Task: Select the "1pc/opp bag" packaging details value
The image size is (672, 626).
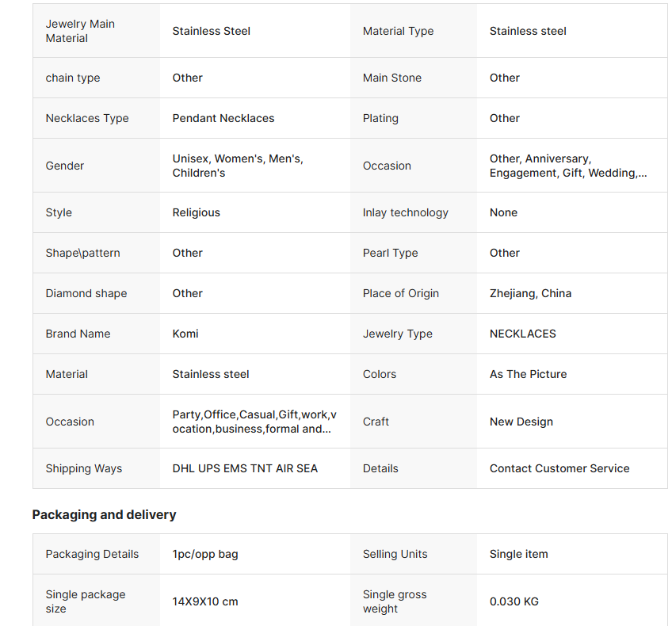Action: tap(205, 554)
